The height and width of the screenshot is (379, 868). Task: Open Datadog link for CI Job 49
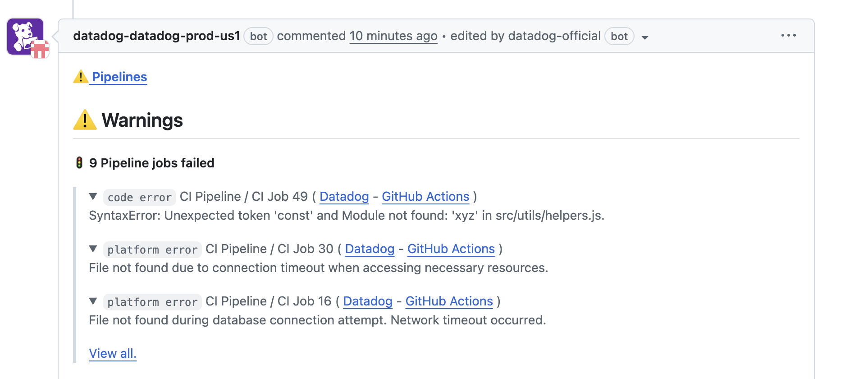coord(344,197)
